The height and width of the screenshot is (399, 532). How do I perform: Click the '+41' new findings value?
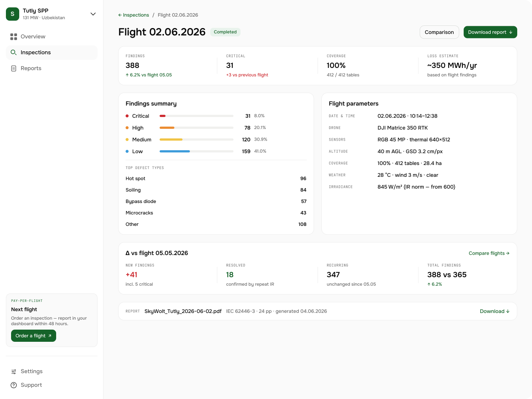132,275
